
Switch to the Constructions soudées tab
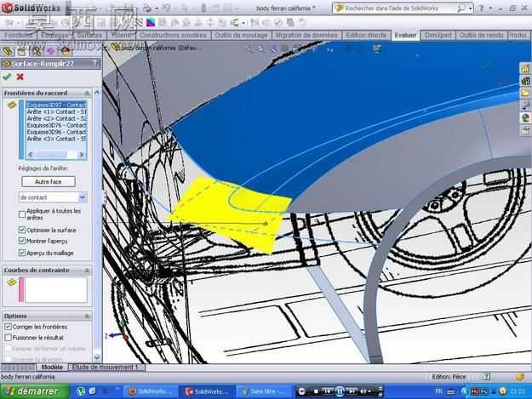coord(173,35)
